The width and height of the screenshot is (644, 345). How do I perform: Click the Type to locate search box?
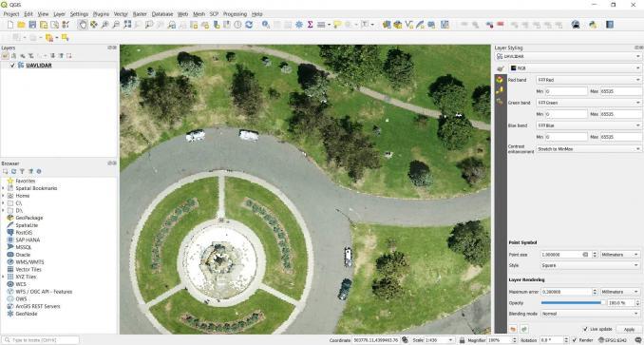click(x=40, y=340)
